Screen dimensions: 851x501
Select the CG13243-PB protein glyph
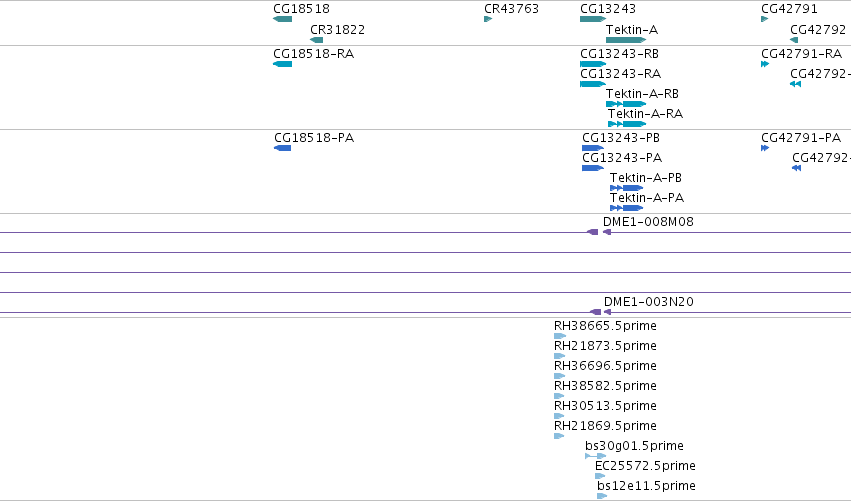pos(593,148)
